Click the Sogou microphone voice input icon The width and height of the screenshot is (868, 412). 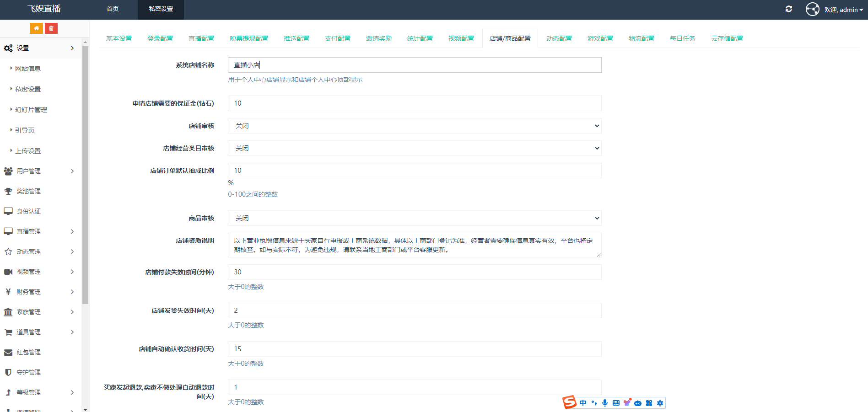[x=605, y=403]
